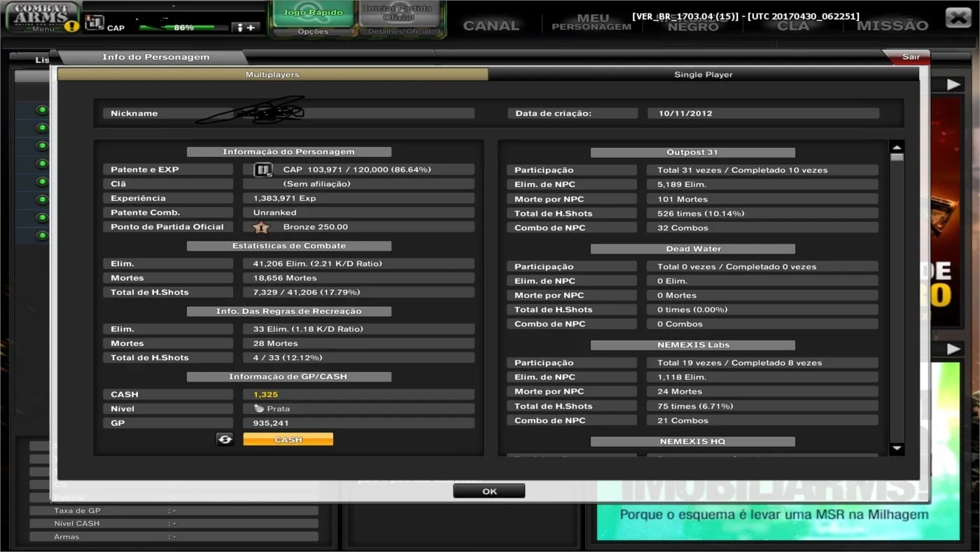Open the MEU PERSONAGEM menu

591,22
